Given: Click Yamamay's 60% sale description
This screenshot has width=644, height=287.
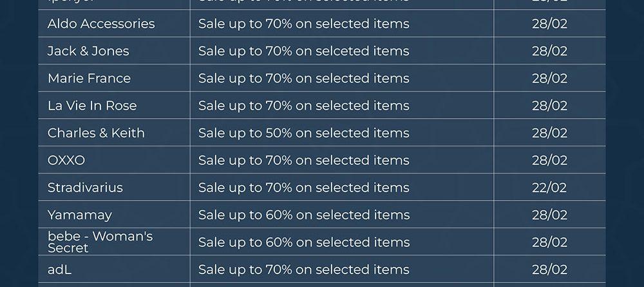Looking at the screenshot, I should (303, 215).
